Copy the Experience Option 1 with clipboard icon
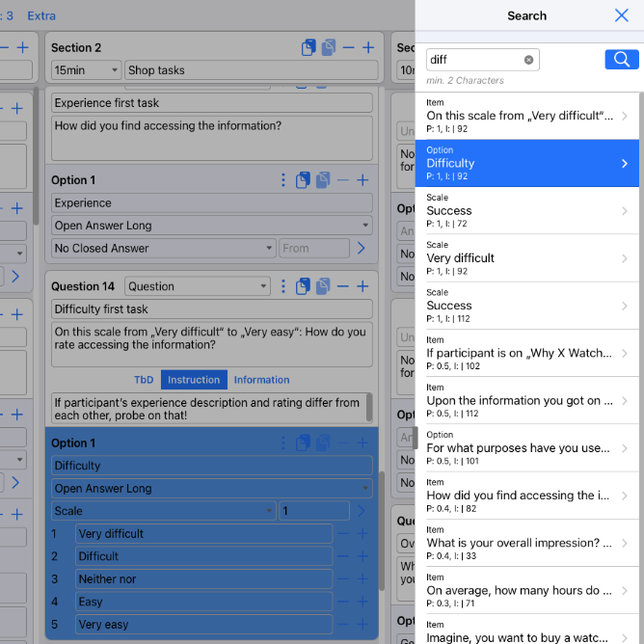This screenshot has height=644, width=644. (x=303, y=180)
